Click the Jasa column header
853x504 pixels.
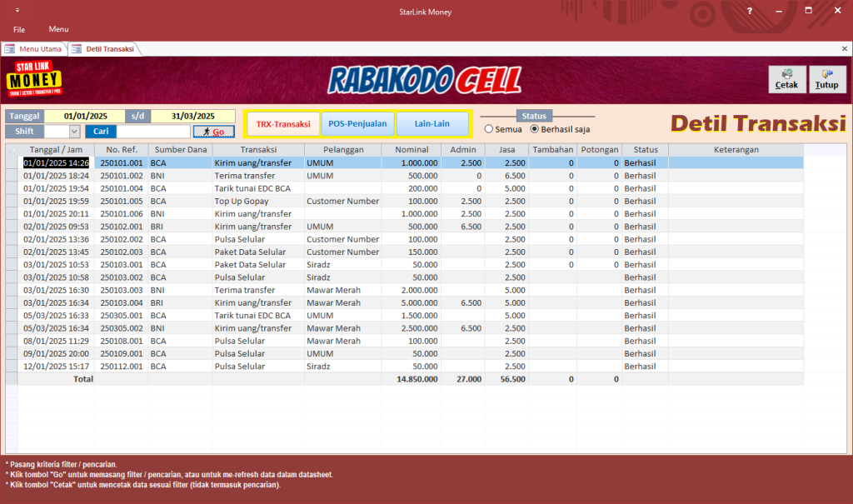coord(507,150)
